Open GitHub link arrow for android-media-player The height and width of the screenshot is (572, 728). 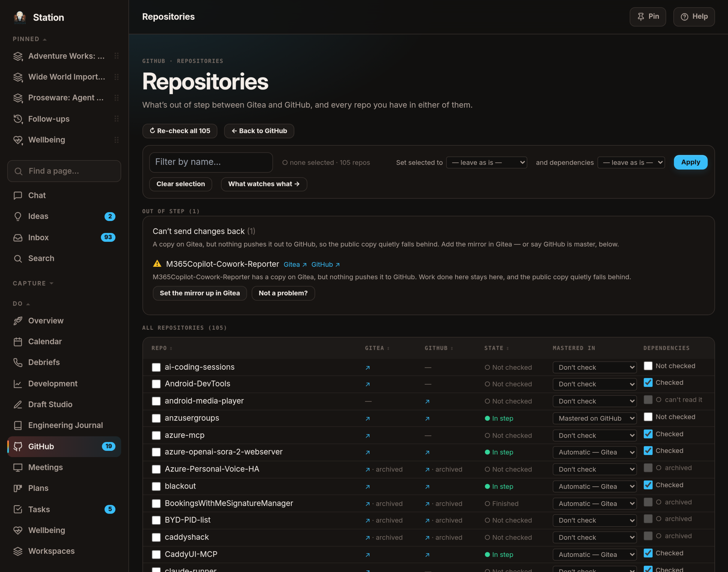427,402
